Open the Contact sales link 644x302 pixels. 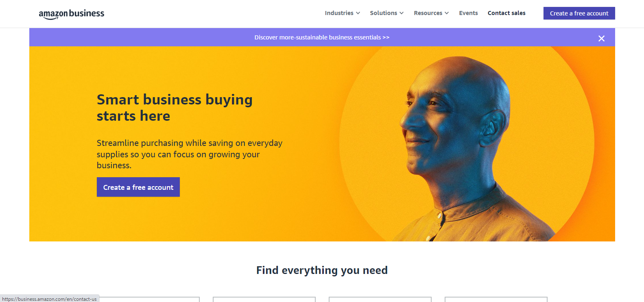(x=506, y=13)
